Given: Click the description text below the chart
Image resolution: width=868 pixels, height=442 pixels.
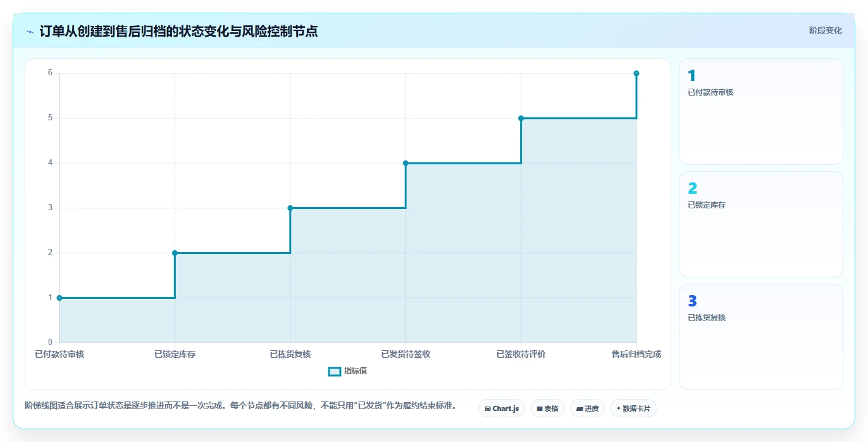Looking at the screenshot, I should [240, 405].
